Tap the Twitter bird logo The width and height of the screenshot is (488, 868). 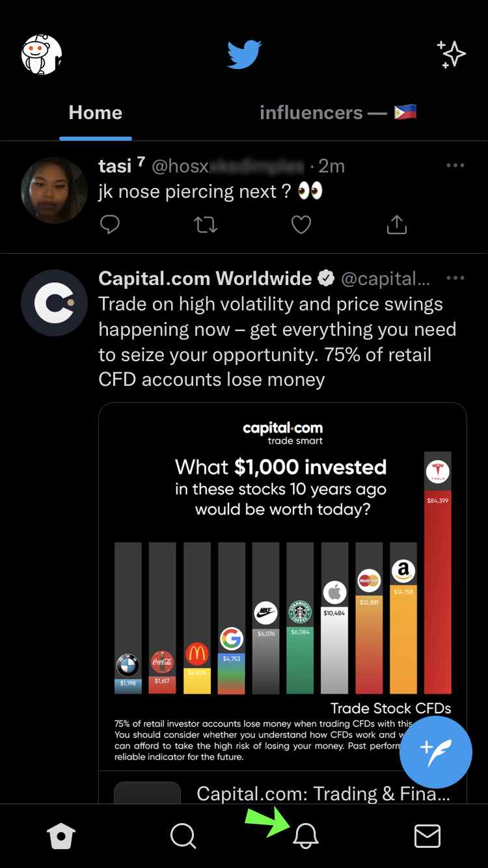[x=244, y=55]
